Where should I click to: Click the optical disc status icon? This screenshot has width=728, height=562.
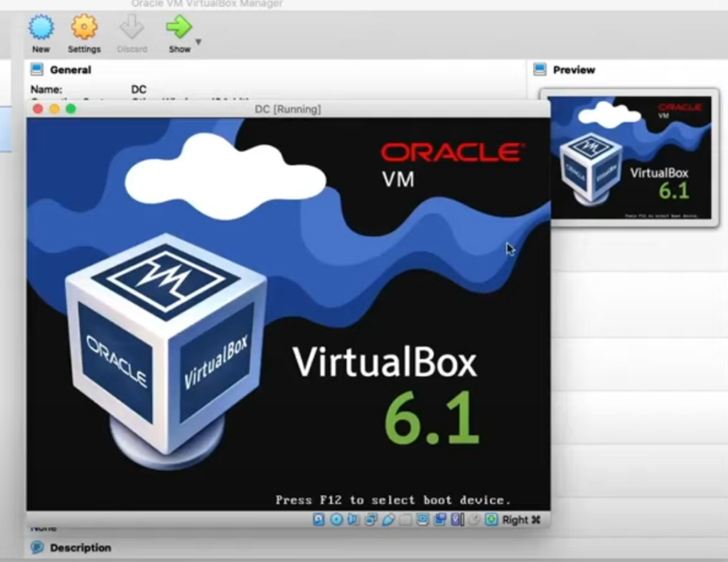click(336, 520)
